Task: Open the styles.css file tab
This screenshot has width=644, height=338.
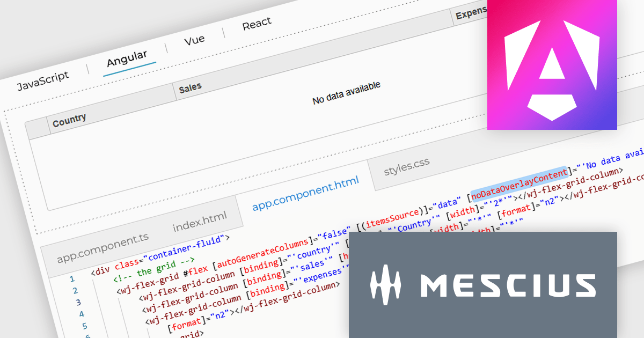Action: tap(407, 167)
